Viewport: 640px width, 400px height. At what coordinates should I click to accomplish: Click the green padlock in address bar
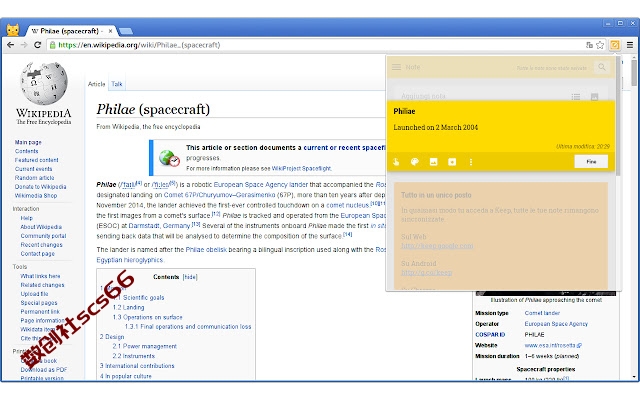coord(52,45)
